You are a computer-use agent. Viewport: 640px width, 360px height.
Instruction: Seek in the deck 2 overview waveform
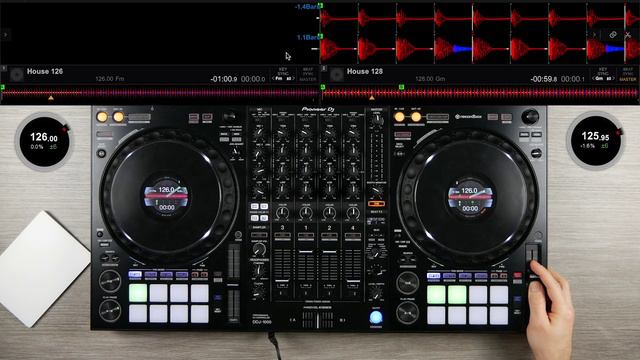480,93
